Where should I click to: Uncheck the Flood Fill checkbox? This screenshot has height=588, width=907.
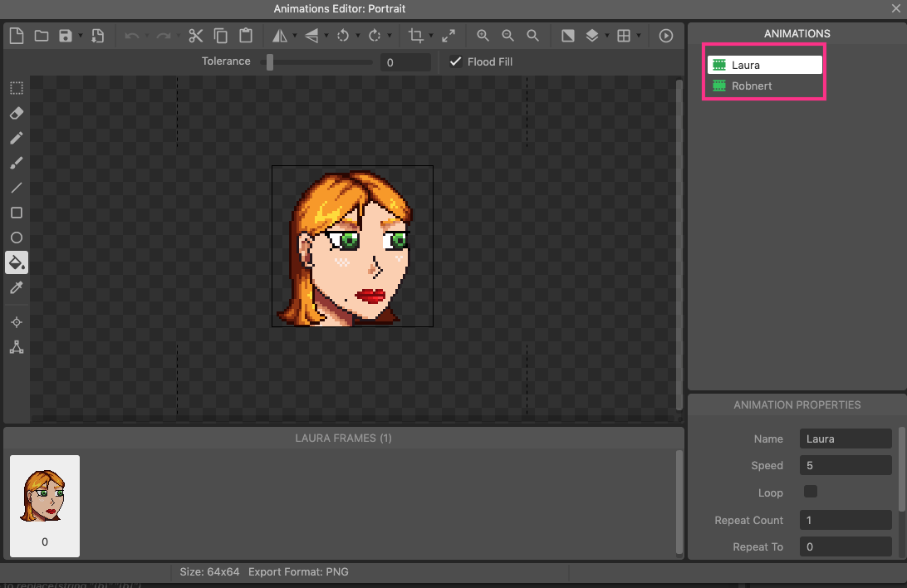point(455,61)
